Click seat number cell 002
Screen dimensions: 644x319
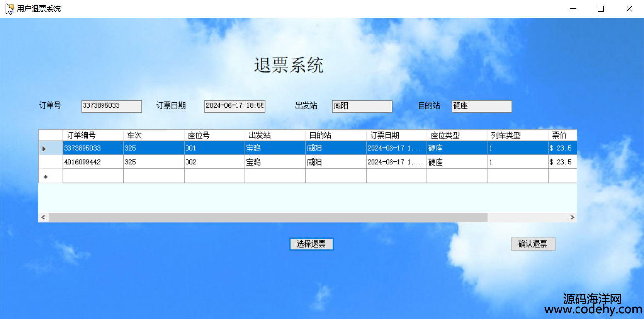coord(215,162)
